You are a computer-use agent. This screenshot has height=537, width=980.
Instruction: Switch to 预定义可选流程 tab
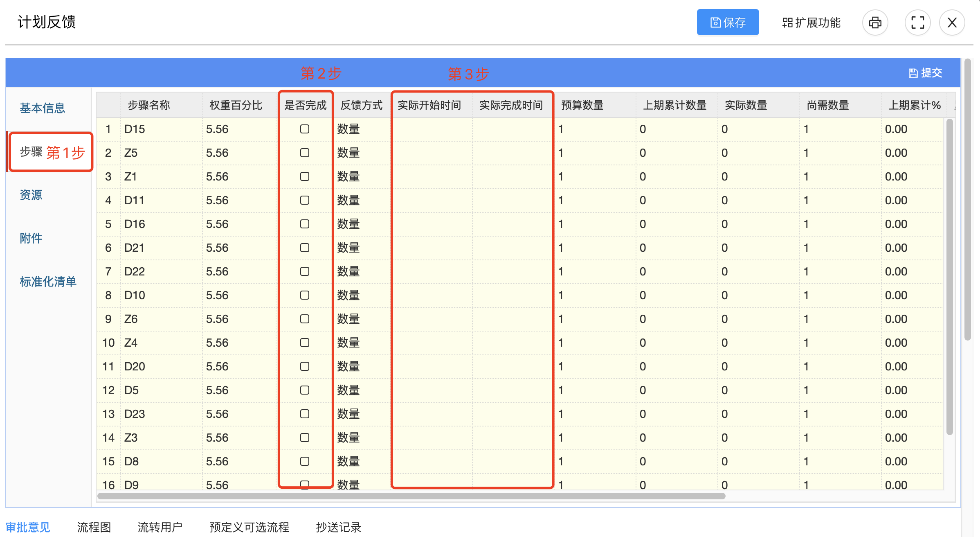click(249, 527)
